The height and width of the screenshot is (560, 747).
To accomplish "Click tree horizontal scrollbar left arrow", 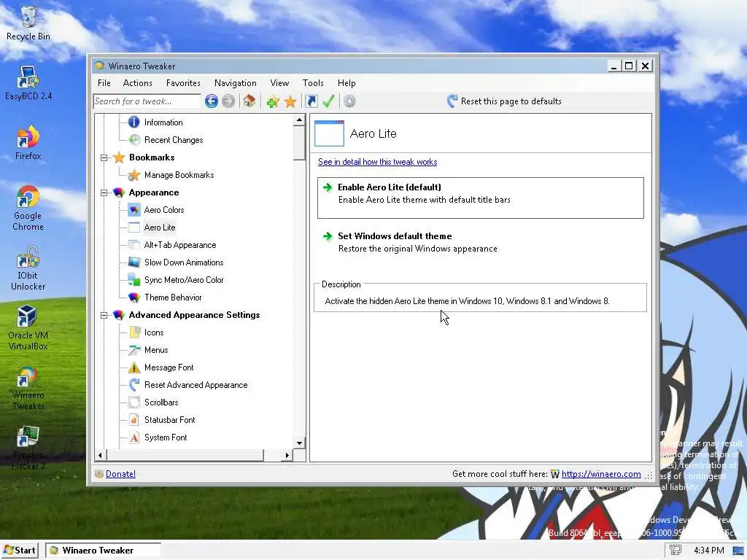I will coord(100,455).
